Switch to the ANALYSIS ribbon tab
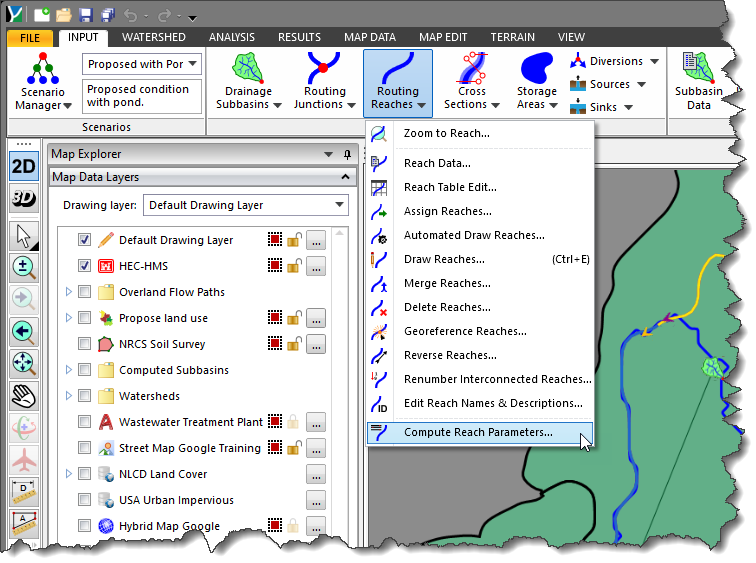 231,37
